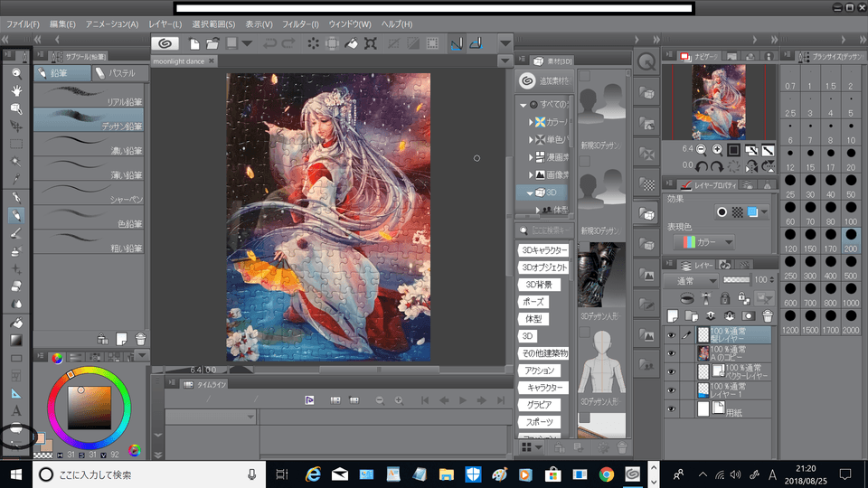Pick the rectangular selection marquee tool
Screen dimensions: 868x488
tap(16, 144)
